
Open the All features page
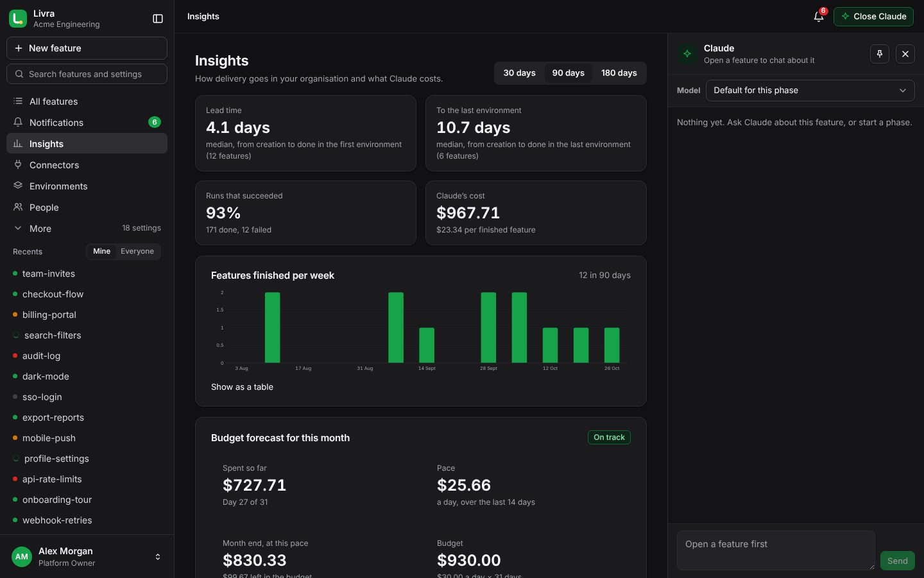click(x=87, y=101)
